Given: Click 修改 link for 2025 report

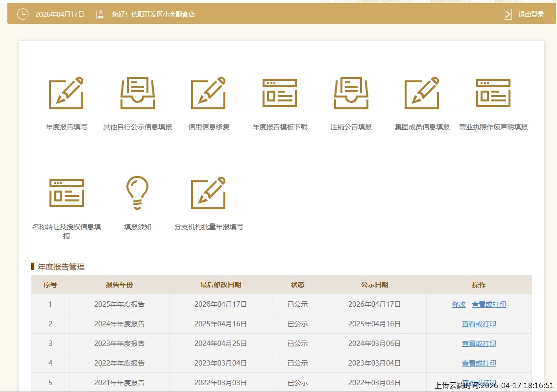Looking at the screenshot, I should tap(459, 304).
